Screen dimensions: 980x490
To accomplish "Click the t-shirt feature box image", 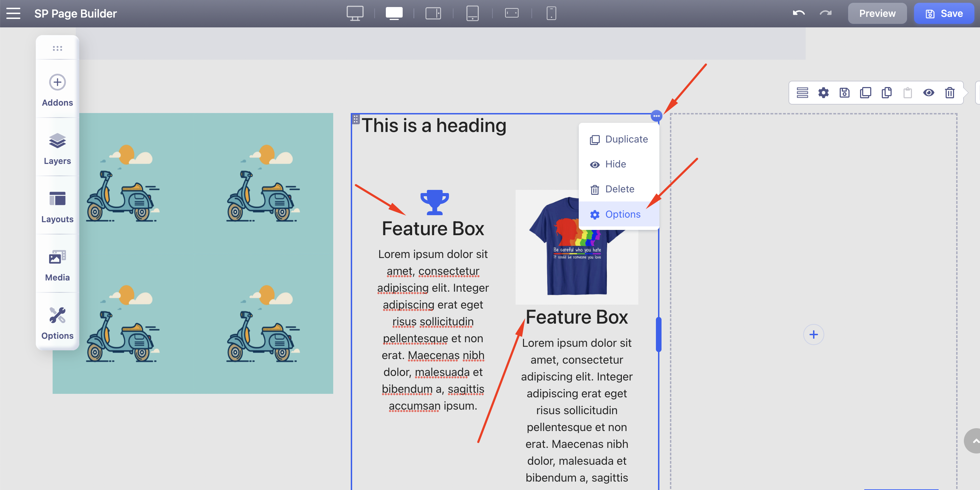I will tap(576, 247).
